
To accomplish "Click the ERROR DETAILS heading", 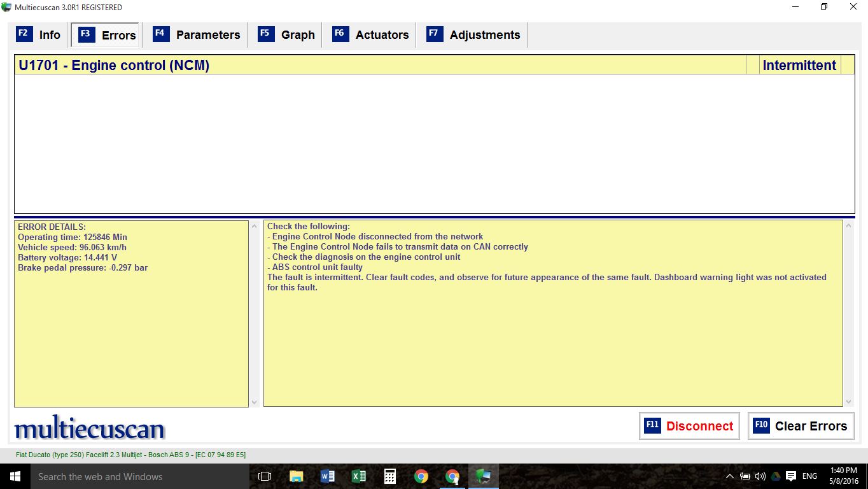I will pos(52,227).
